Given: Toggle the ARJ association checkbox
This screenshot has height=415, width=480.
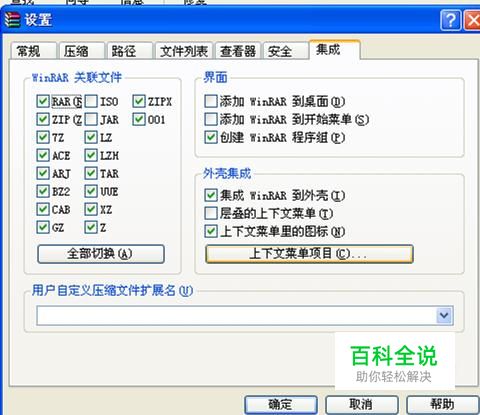Looking at the screenshot, I should [43, 173].
